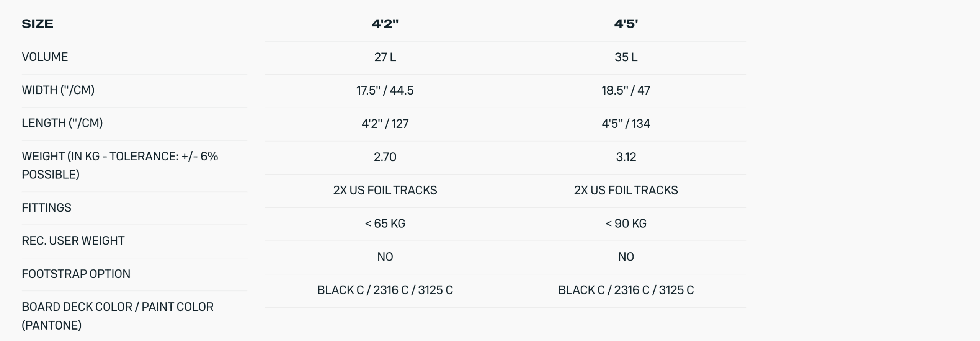Select the 17.5" / 44.5 width value
This screenshot has width=980, height=341.
pos(385,91)
